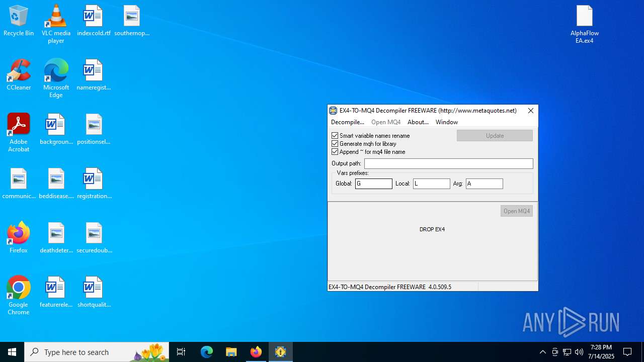Click the decompiler warning taskbar icon
644x362 pixels.
tap(281, 352)
